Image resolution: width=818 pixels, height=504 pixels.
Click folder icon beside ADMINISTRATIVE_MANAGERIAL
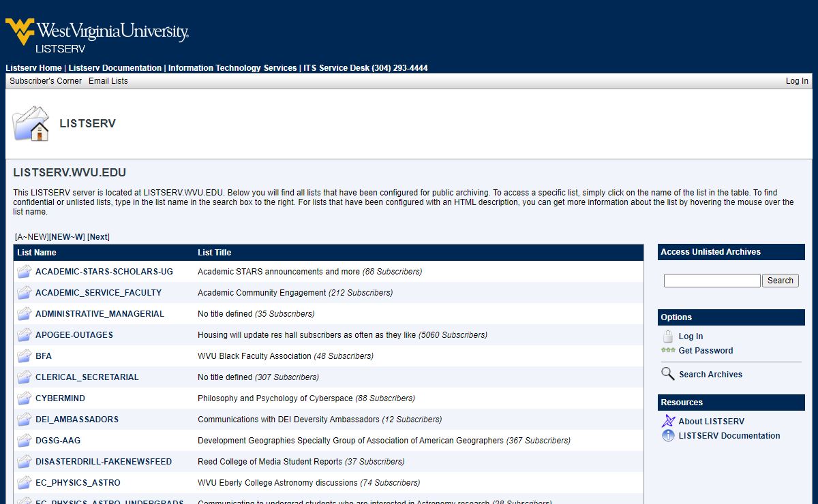[x=25, y=314]
